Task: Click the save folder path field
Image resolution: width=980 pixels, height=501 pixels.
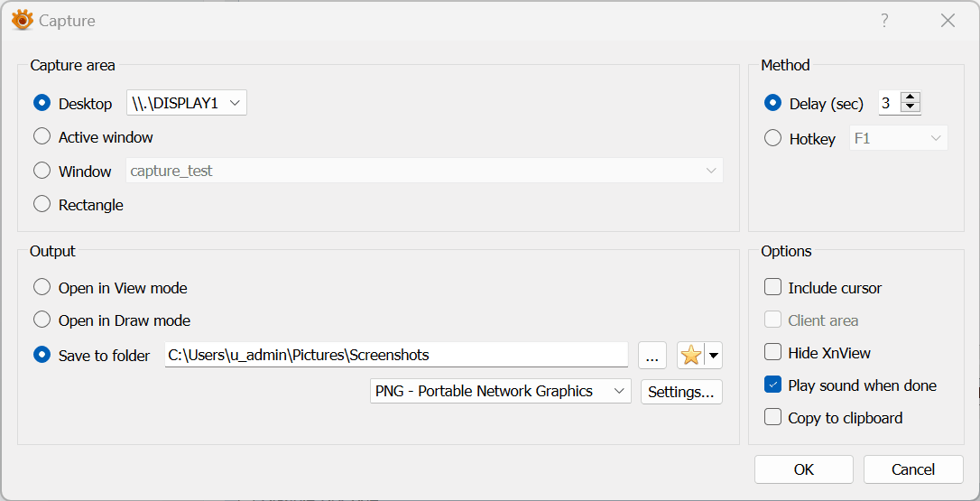Action: (x=395, y=356)
